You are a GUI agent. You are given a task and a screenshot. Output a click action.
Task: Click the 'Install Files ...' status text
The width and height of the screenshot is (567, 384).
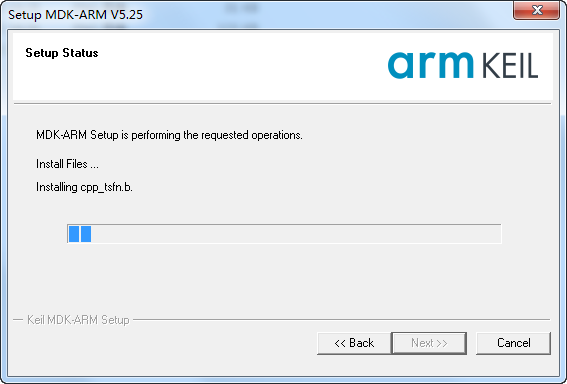[67, 164]
